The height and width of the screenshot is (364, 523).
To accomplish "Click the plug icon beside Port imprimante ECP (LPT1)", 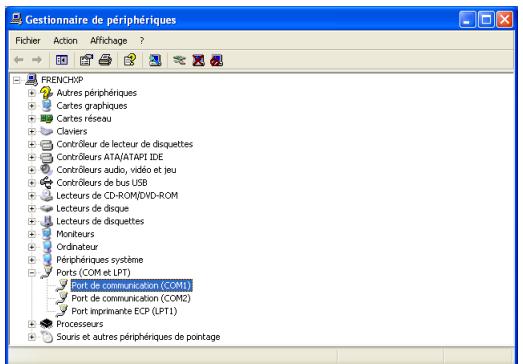I will 62,311.
